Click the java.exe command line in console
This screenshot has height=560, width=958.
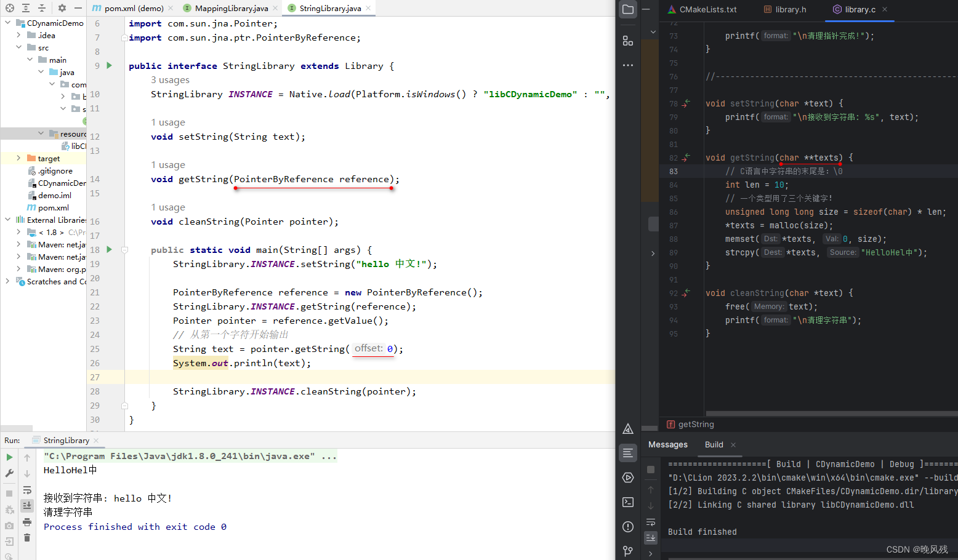click(190, 456)
